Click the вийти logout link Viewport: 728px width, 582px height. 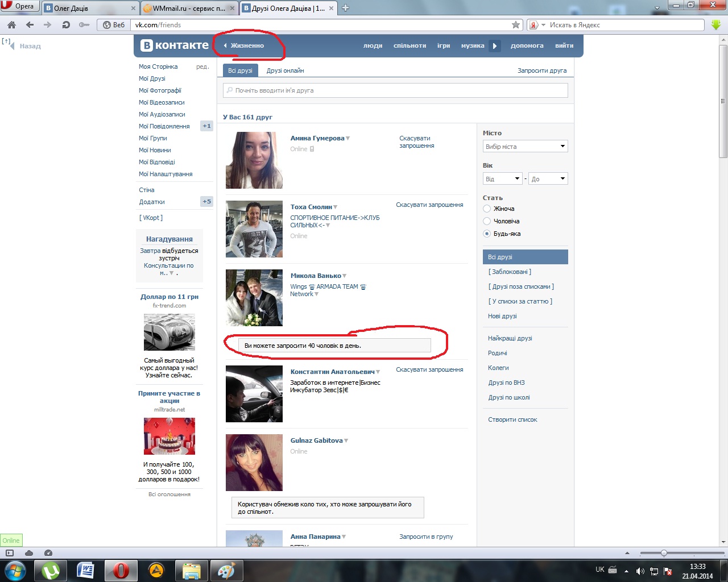click(564, 45)
